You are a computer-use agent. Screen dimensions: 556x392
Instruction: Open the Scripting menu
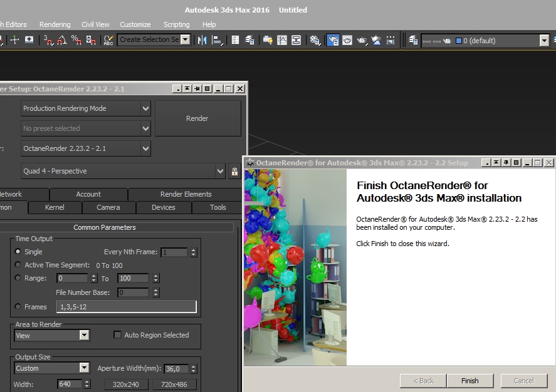pyautogui.click(x=177, y=24)
